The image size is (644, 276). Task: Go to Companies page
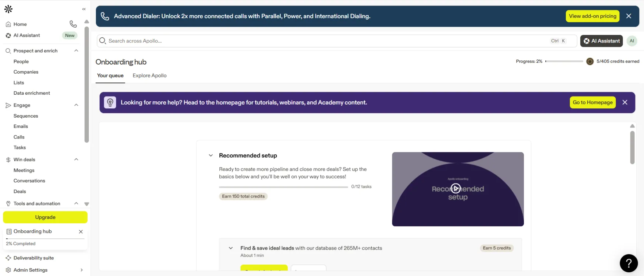click(x=26, y=72)
